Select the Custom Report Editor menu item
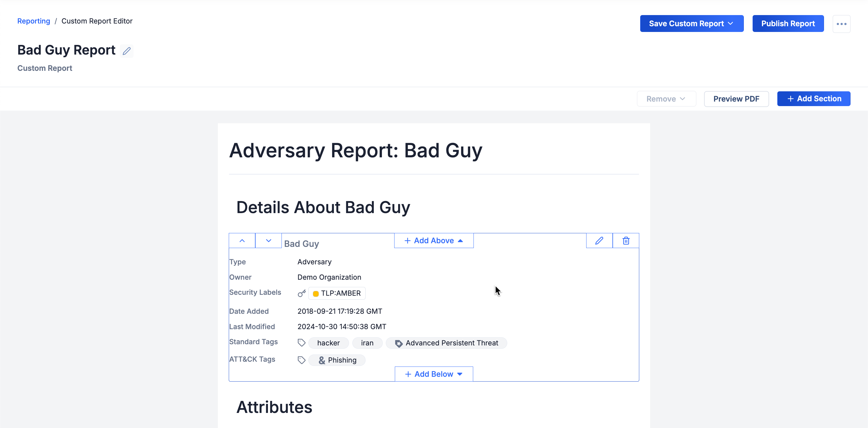The width and height of the screenshot is (868, 428). pyautogui.click(x=97, y=21)
